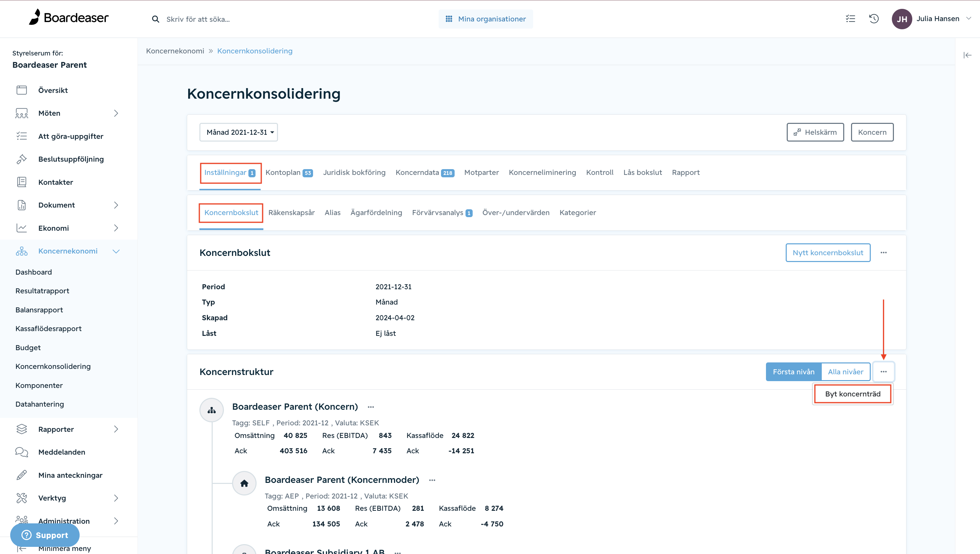Open the Julia Hansen user menu chevron
This screenshot has width=980, height=554.
tap(968, 18)
